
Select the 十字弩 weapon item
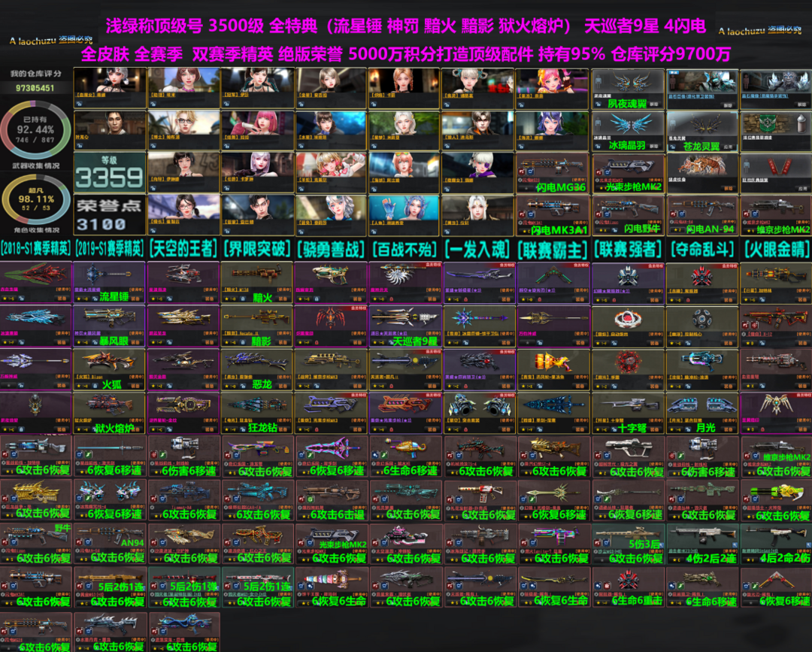tap(628, 412)
